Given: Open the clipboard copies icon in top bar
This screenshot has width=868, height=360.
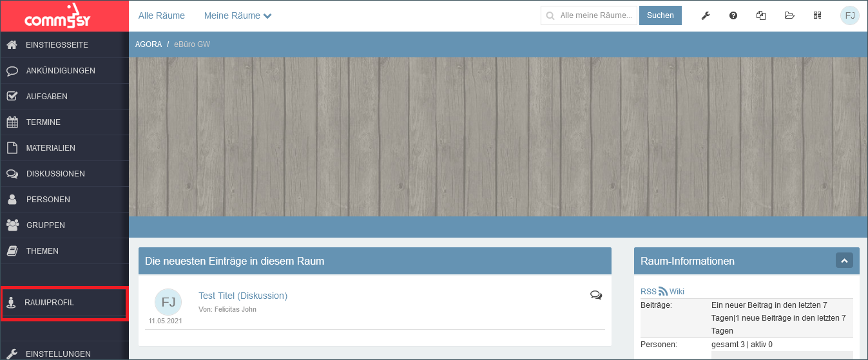Looking at the screenshot, I should (x=761, y=15).
